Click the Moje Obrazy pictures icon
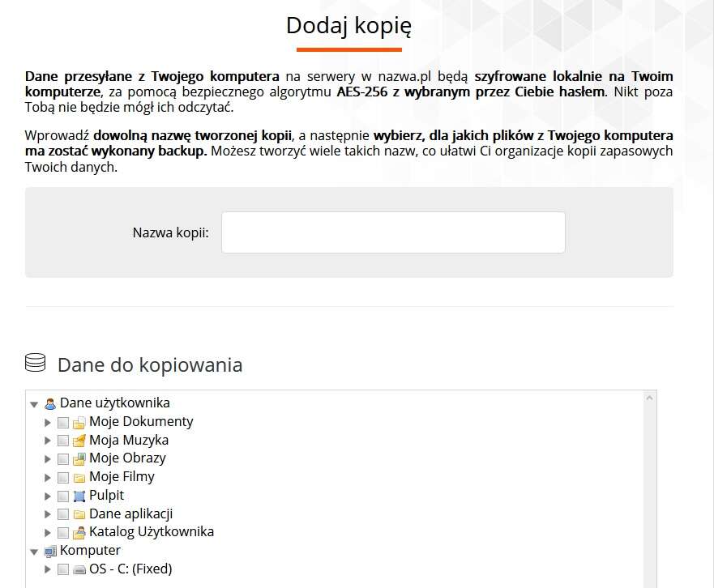This screenshot has width=714, height=588. (x=79, y=458)
